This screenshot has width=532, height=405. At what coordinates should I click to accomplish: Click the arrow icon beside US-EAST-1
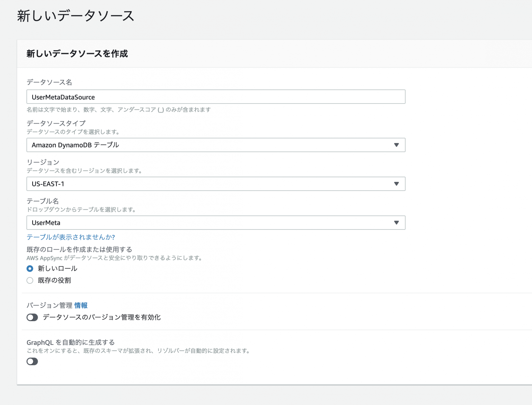tap(397, 184)
